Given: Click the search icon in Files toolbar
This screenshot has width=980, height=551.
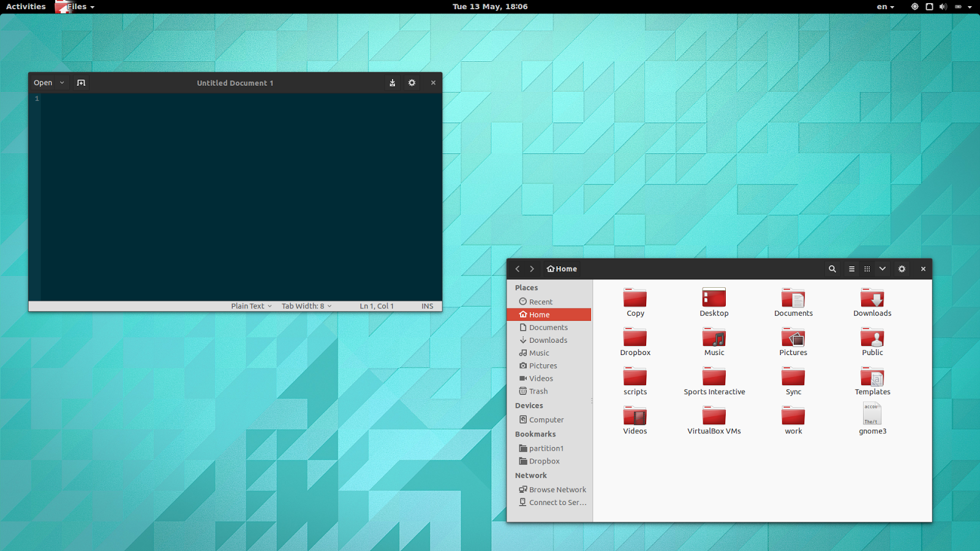Looking at the screenshot, I should [832, 269].
